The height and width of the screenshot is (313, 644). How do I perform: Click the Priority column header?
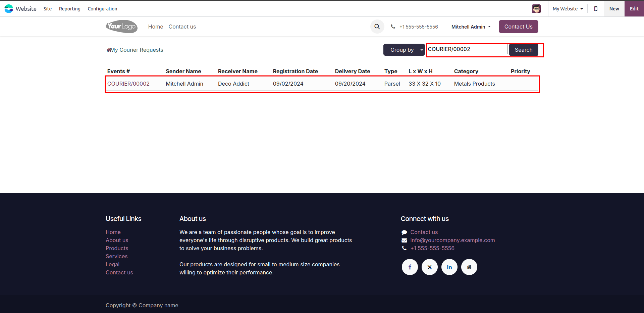pyautogui.click(x=521, y=71)
